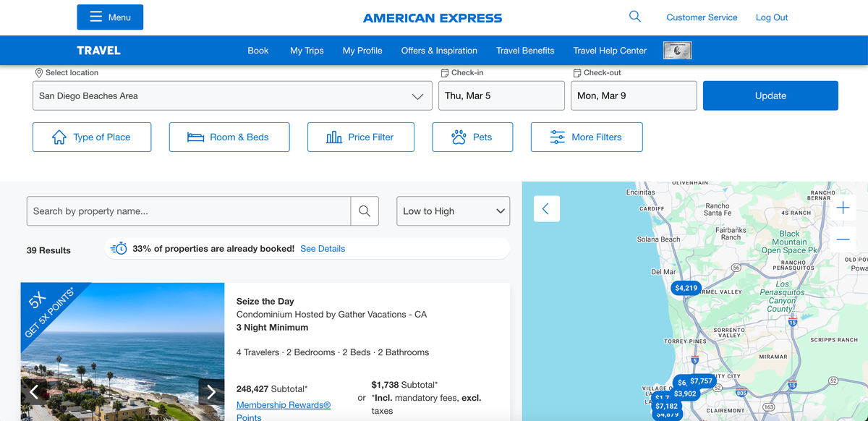Open the Pets filter
Screen dimensions: 868x421
click(472, 137)
